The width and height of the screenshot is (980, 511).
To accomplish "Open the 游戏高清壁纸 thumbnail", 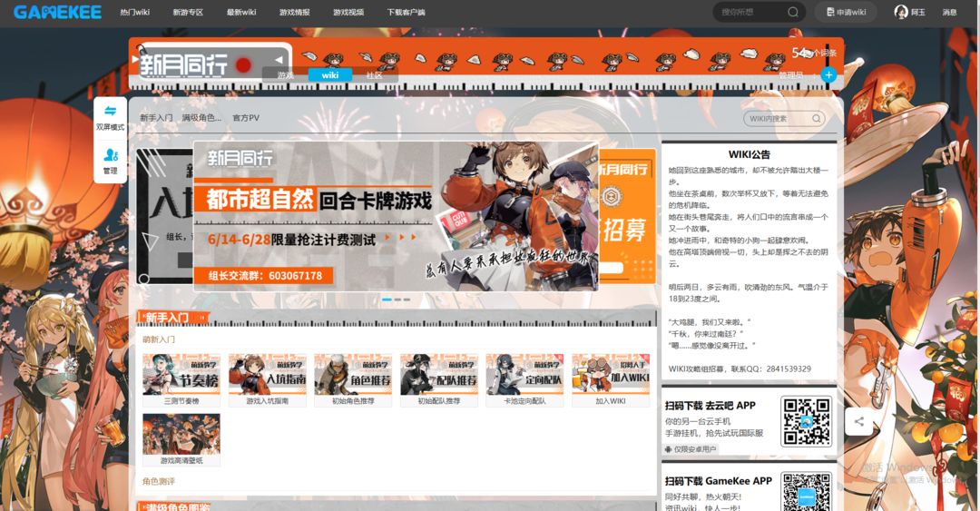I will point(181,439).
